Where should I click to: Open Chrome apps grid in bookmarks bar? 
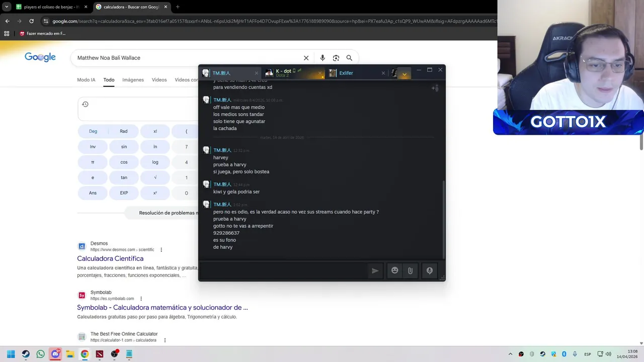[x=7, y=34]
